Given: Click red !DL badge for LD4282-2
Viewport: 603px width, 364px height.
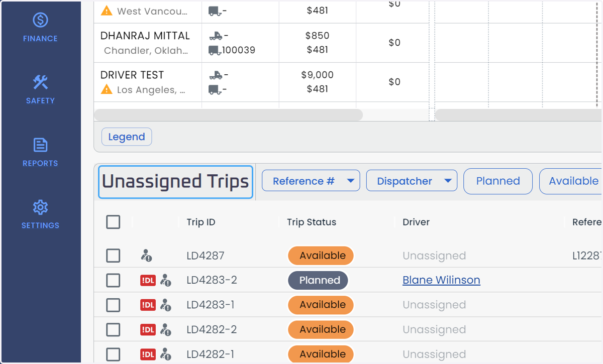Looking at the screenshot, I should (148, 329).
